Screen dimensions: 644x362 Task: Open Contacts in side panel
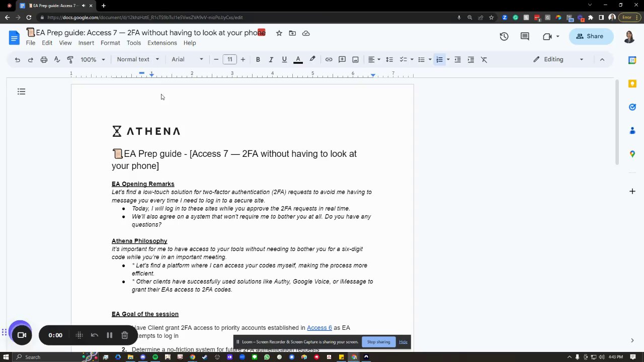tap(632, 130)
